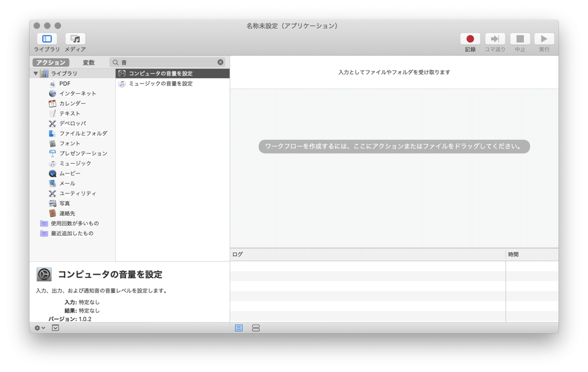Click the ミュージック category icon in sidebar

tap(52, 163)
